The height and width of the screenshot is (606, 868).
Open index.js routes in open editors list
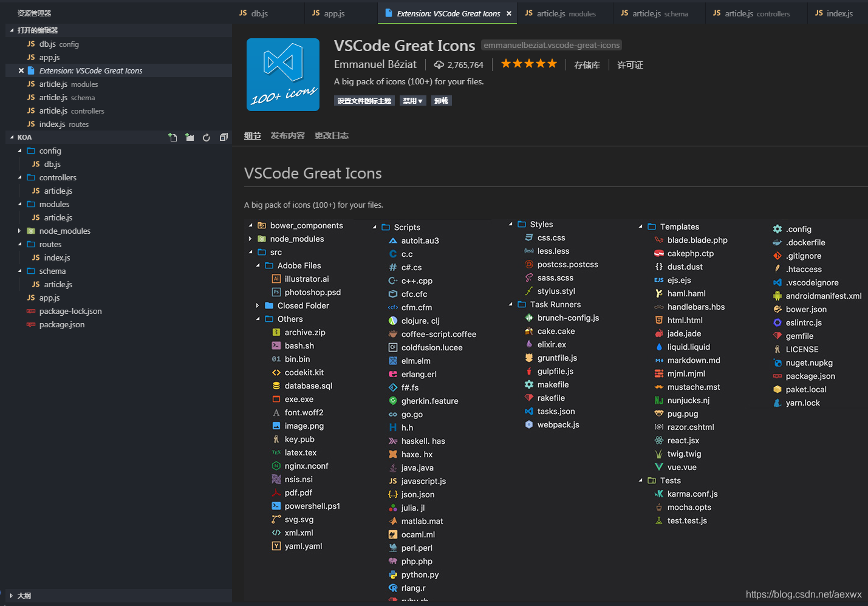tap(118, 124)
